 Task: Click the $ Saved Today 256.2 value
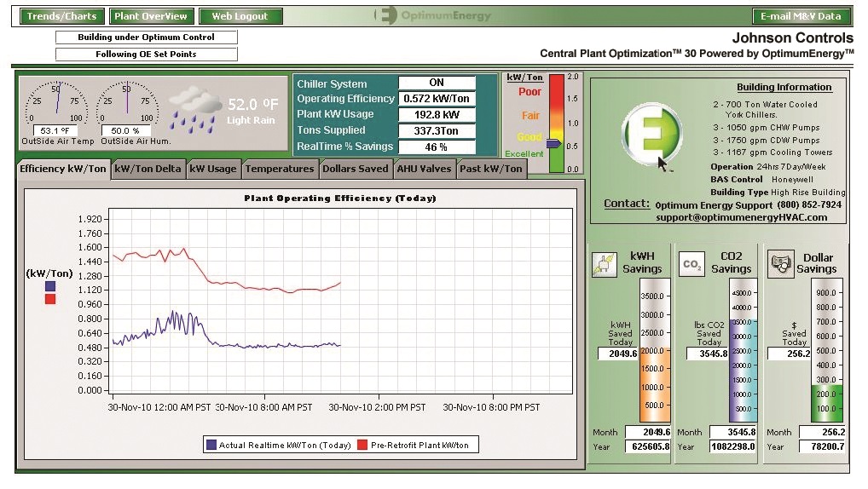coord(790,354)
